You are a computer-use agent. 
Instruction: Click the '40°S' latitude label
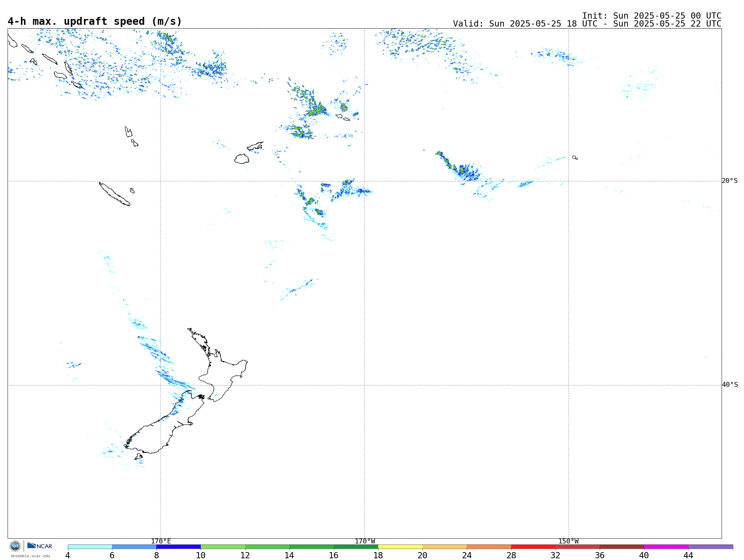(730, 385)
